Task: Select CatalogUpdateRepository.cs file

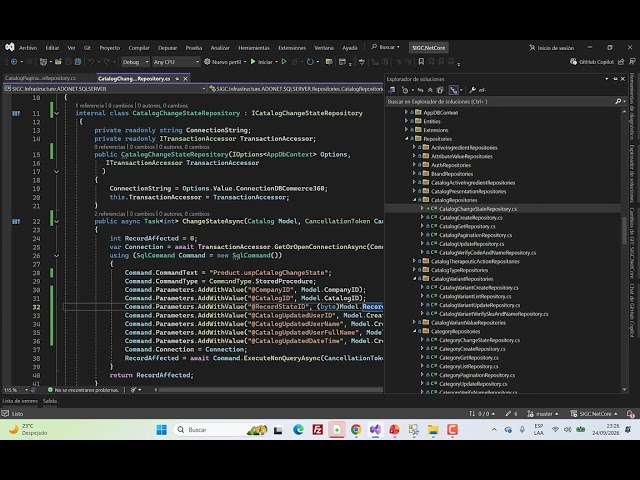Action: pos(471,244)
